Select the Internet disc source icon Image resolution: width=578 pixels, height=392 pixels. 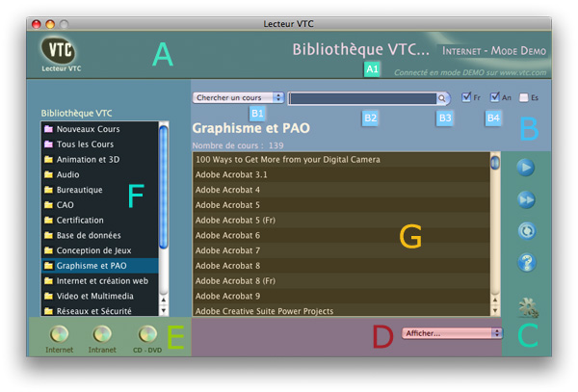[x=59, y=334]
